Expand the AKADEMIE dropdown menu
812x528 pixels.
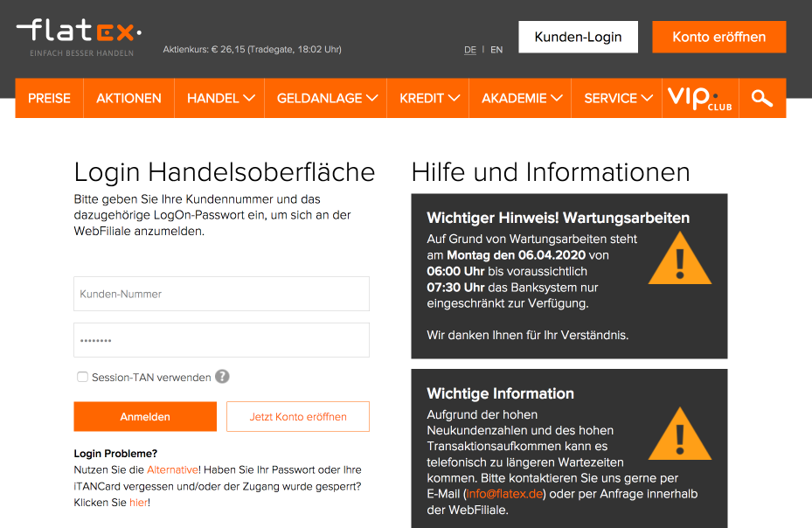pyautogui.click(x=522, y=98)
